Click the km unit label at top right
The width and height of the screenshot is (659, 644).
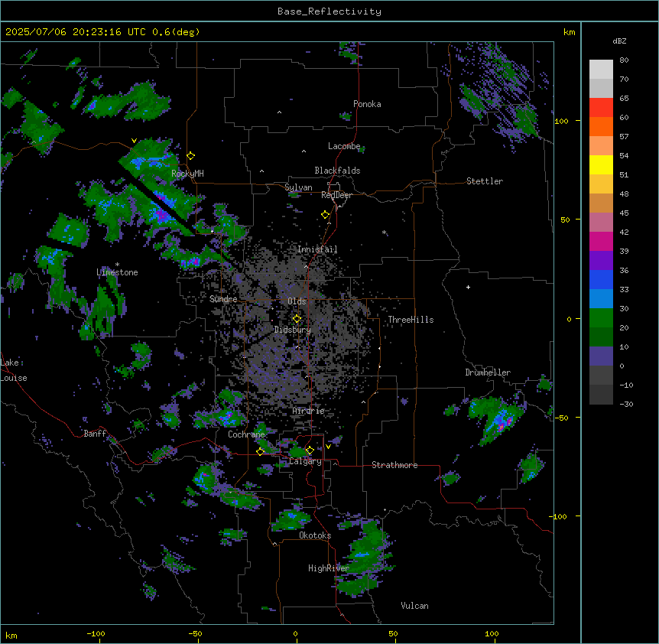click(569, 32)
